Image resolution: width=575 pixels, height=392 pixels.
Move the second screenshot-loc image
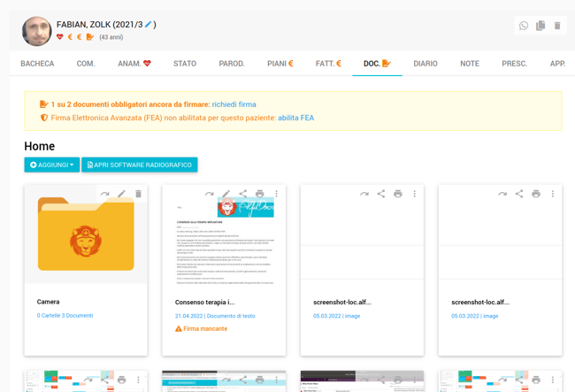point(502,194)
